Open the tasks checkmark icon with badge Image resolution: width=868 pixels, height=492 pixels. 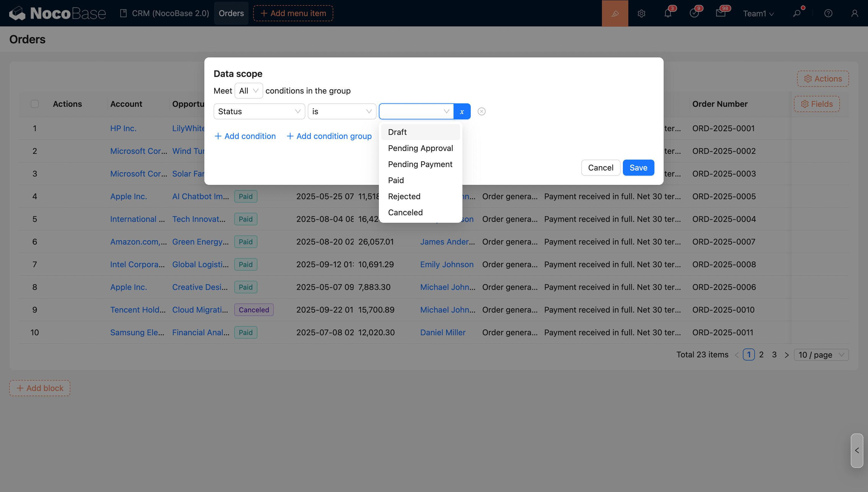694,13
